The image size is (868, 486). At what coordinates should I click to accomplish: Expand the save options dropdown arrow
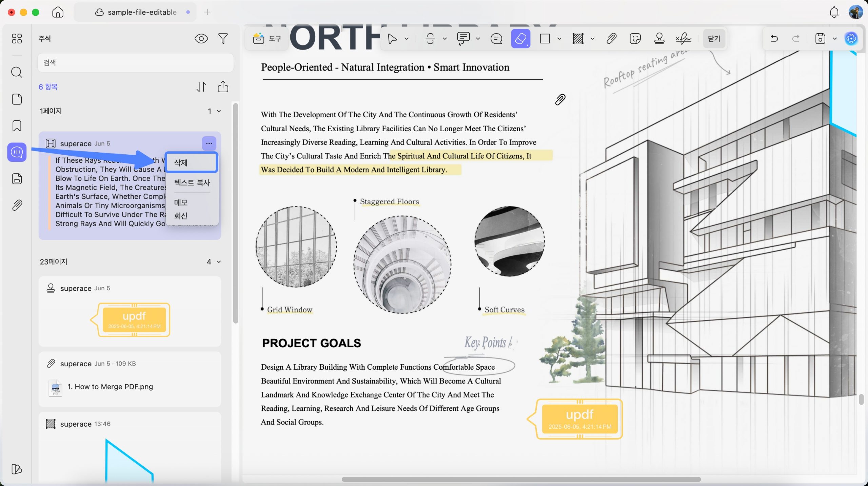pos(835,39)
